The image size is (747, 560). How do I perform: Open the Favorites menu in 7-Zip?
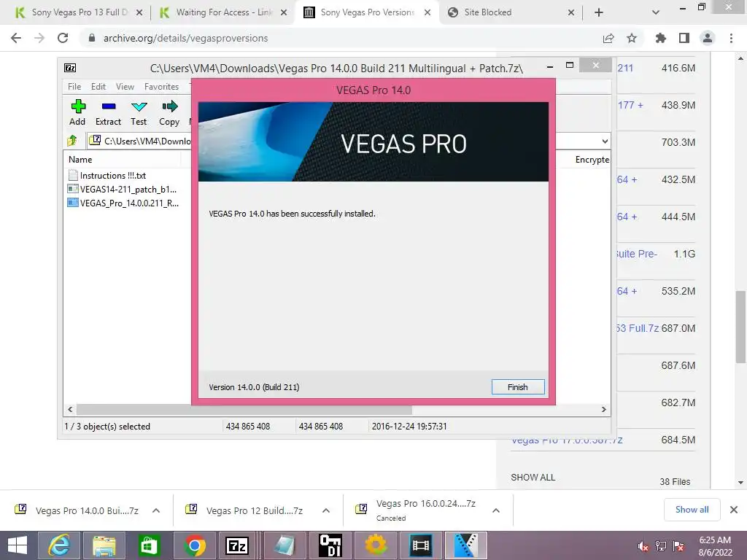[161, 87]
